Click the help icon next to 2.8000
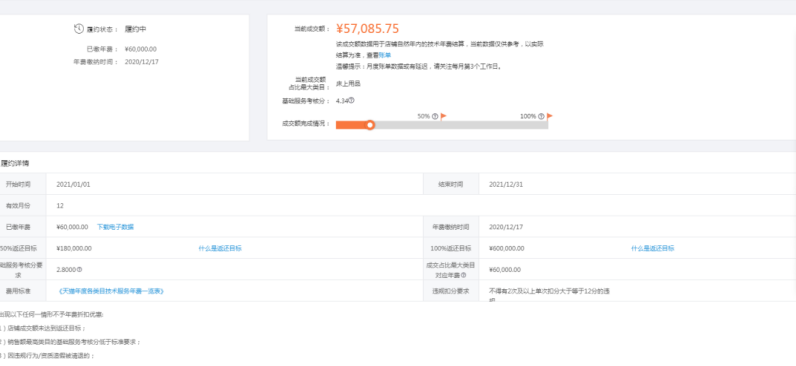 (x=80, y=270)
